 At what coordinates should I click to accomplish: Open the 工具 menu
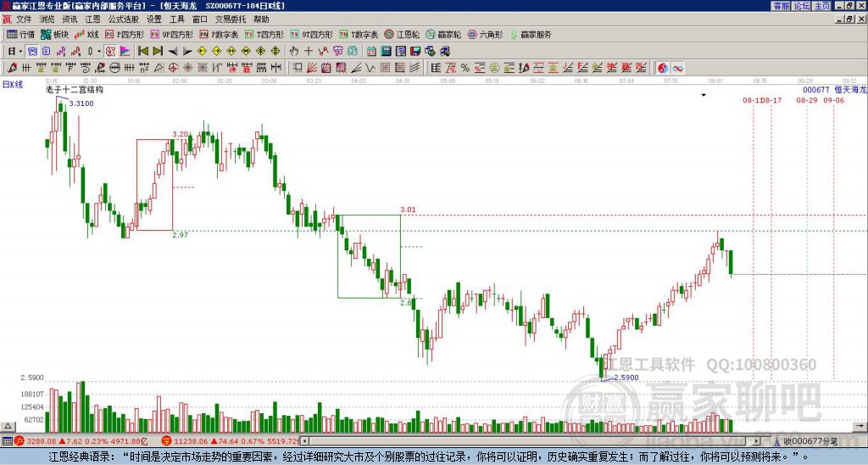click(x=177, y=20)
